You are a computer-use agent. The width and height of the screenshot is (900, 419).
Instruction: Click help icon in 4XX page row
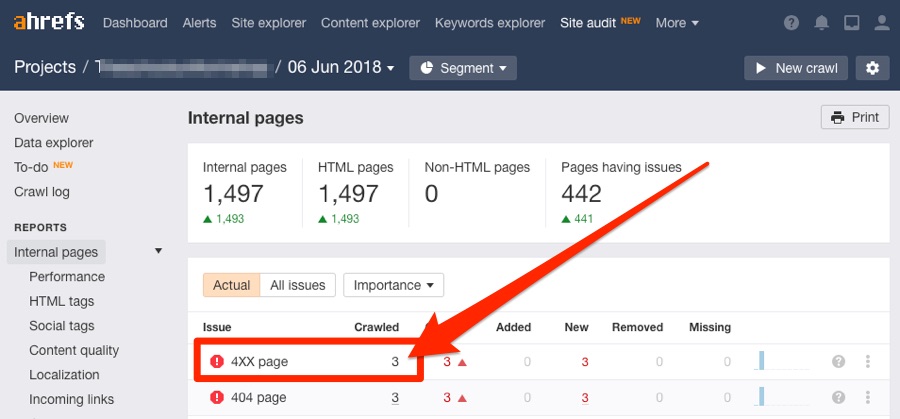pyautogui.click(x=840, y=362)
